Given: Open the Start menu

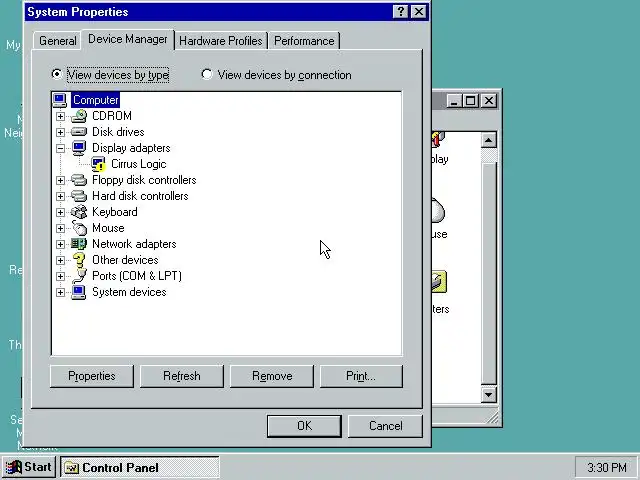Looking at the screenshot, I should coord(29,467).
